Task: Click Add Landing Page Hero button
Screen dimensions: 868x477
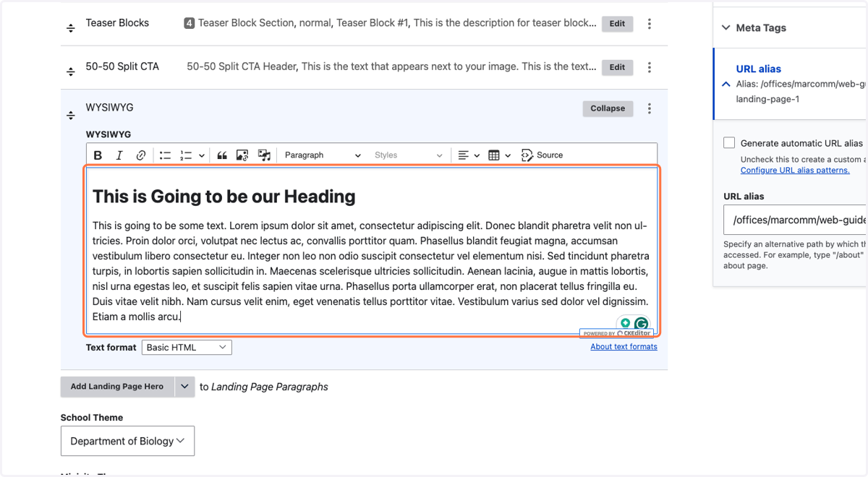Action: pos(117,387)
